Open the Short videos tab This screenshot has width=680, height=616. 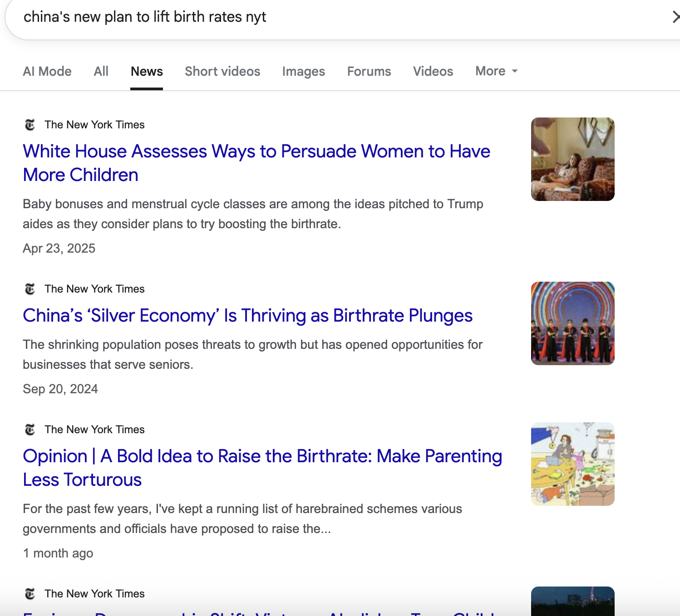(222, 71)
